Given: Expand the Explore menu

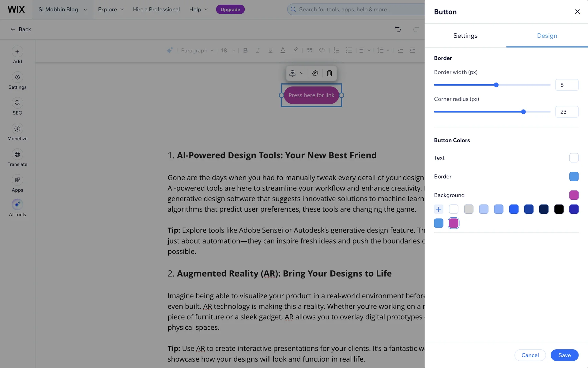Looking at the screenshot, I should 111,10.
